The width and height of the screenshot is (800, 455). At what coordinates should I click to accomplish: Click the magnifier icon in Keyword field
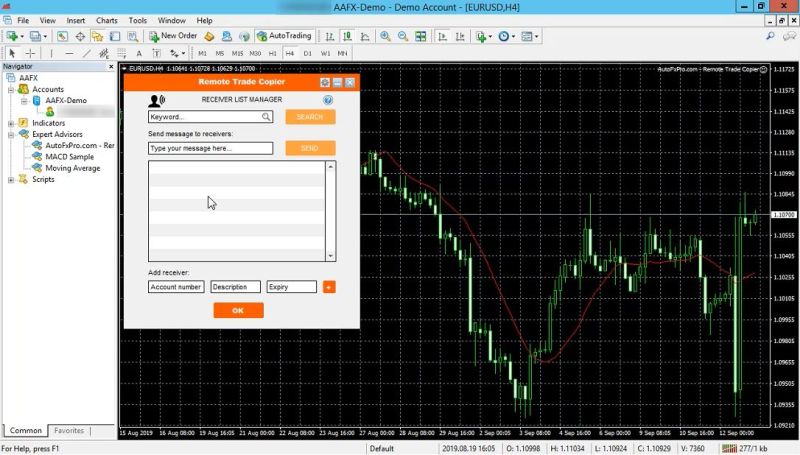pos(266,117)
